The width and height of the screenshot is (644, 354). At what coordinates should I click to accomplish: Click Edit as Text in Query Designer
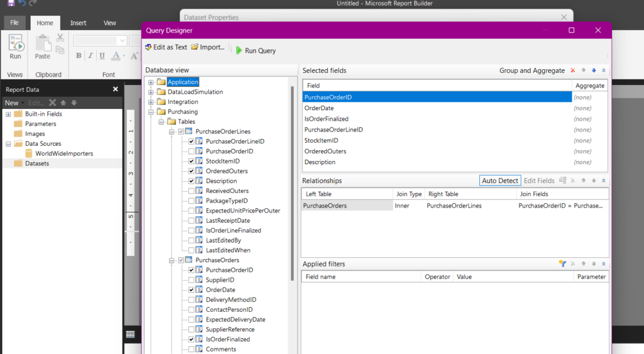[166, 47]
